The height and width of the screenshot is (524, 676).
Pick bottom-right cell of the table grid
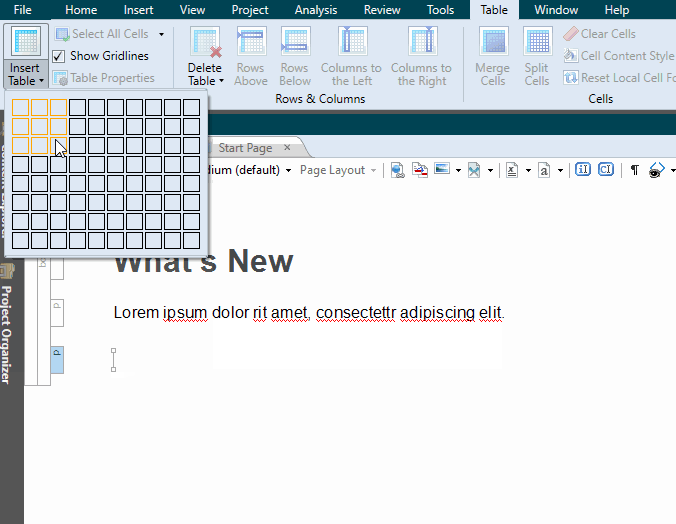(x=191, y=240)
